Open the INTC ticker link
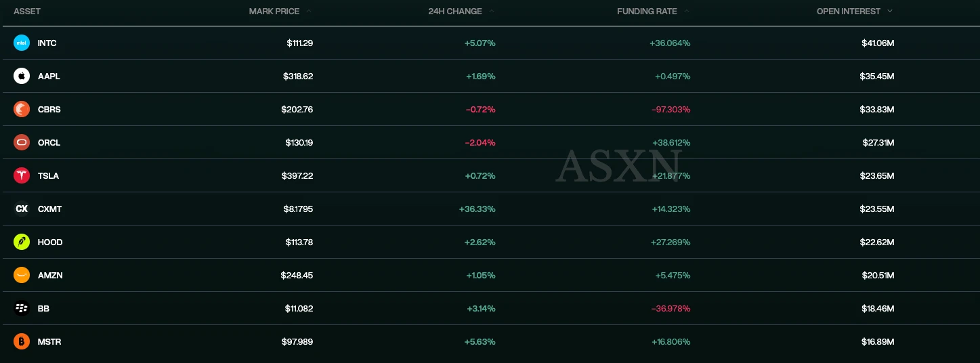 [x=47, y=43]
